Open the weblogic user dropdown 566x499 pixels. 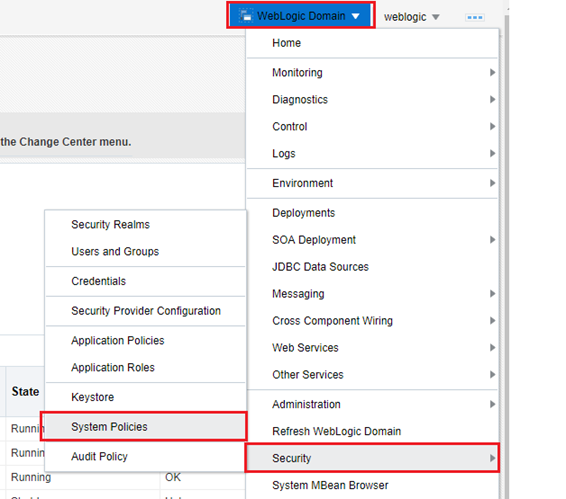click(x=411, y=17)
